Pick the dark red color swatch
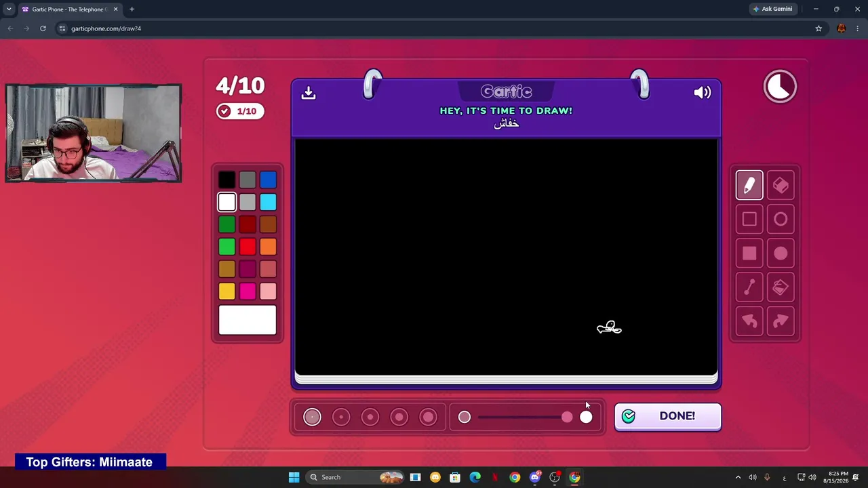This screenshot has width=868, height=488. pyautogui.click(x=248, y=224)
